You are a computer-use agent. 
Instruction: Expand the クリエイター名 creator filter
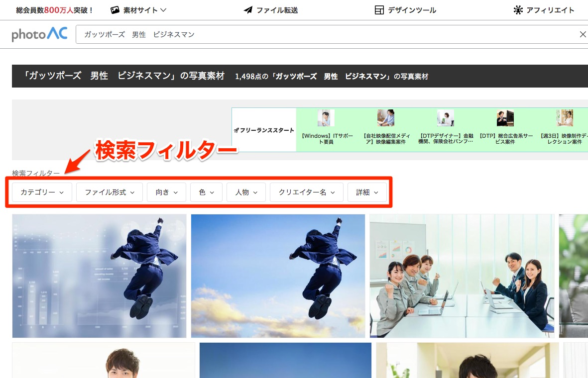coord(306,192)
